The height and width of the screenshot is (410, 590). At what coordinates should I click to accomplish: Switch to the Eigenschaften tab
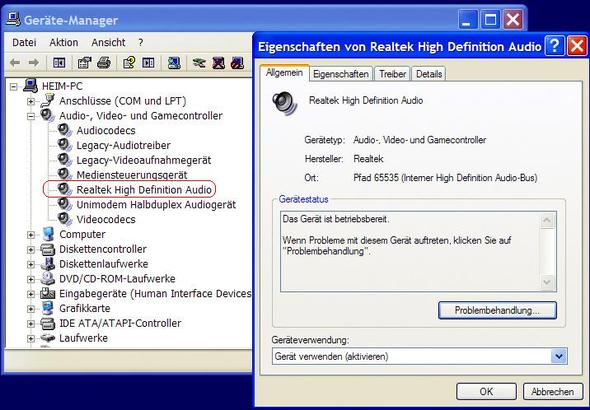click(341, 74)
